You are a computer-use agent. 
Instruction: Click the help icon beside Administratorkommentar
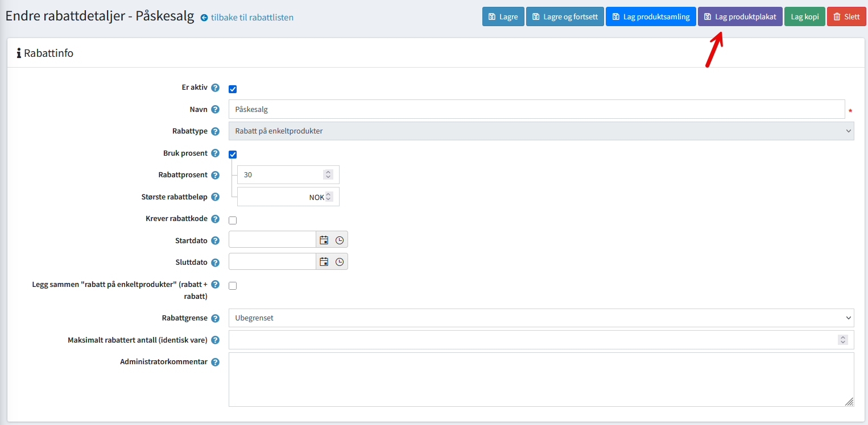point(215,362)
